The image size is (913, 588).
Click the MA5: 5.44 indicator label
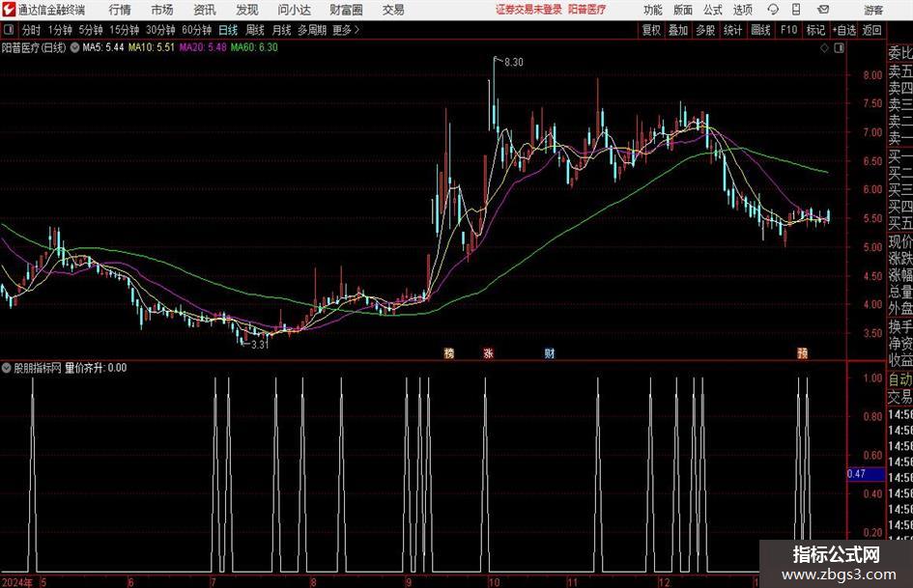103,47
